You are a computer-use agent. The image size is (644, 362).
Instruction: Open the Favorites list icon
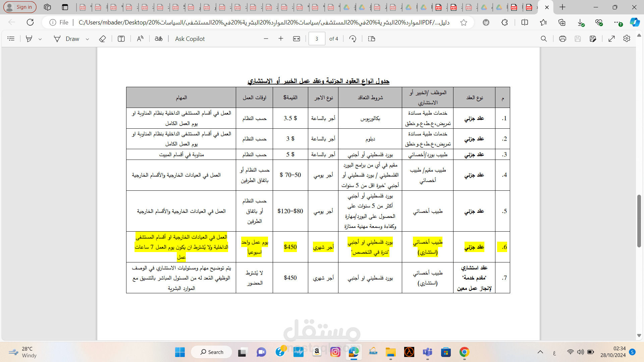click(543, 22)
